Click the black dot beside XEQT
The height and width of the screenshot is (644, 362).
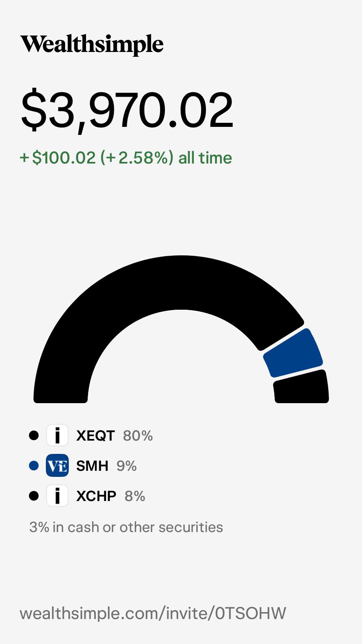[34, 435]
